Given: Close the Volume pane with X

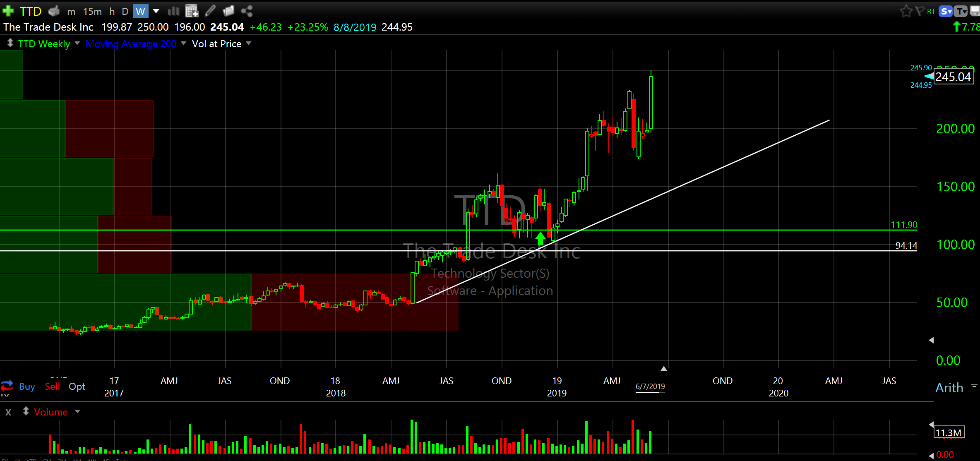Looking at the screenshot, I should [8, 412].
